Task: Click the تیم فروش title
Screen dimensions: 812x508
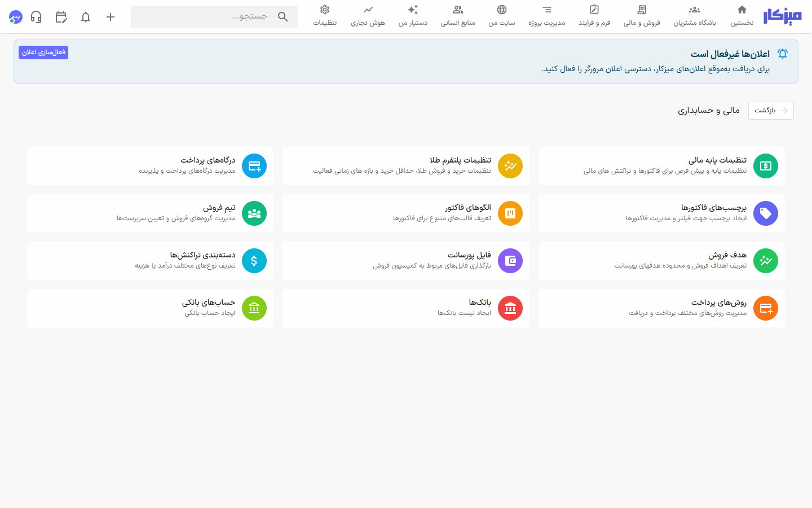Action: (x=219, y=208)
